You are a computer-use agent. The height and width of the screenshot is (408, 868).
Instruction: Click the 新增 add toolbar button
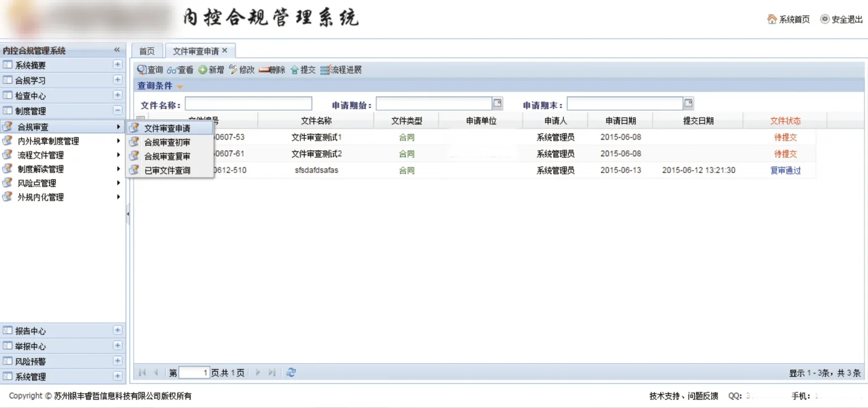pyautogui.click(x=203, y=70)
